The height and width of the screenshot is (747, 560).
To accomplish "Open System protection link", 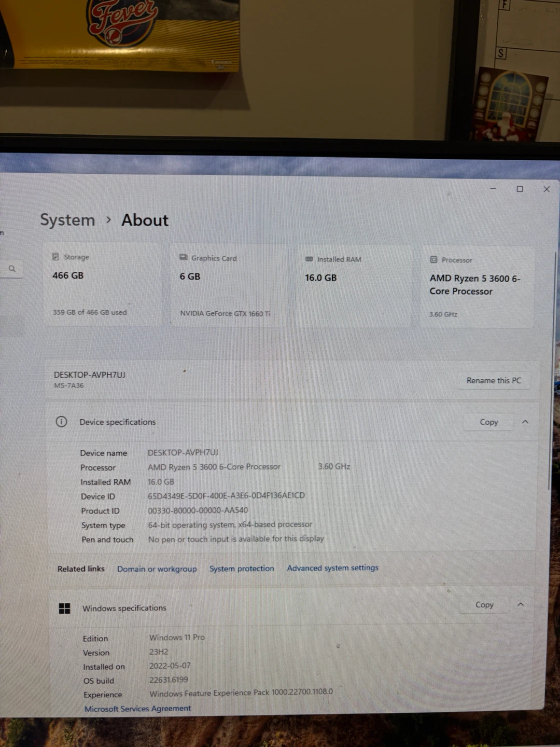I will [242, 568].
